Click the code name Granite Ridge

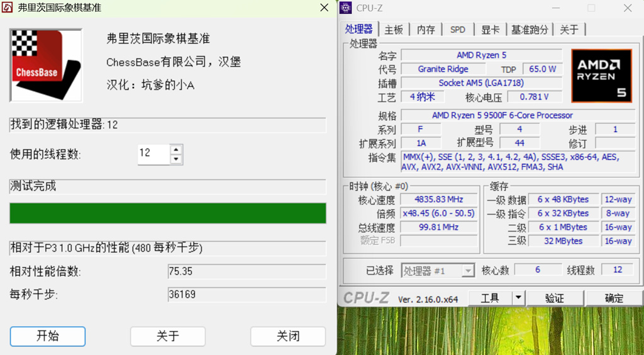[x=443, y=69]
